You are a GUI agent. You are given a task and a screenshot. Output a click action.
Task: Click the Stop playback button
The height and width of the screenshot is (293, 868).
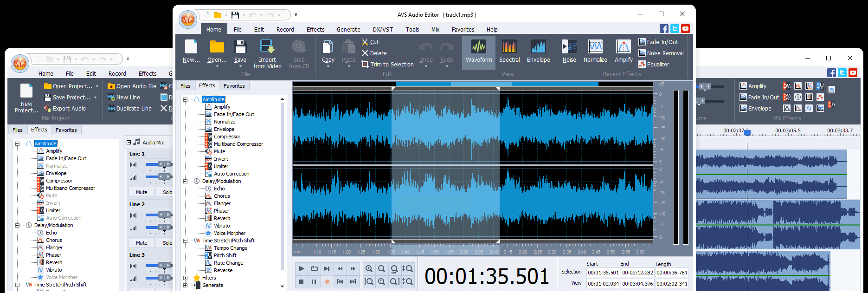[302, 281]
